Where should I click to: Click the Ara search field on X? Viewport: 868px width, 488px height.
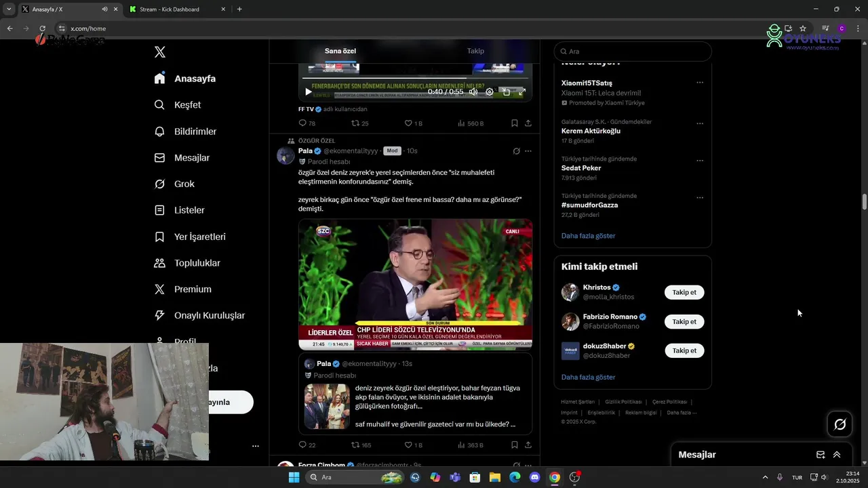[x=633, y=52]
